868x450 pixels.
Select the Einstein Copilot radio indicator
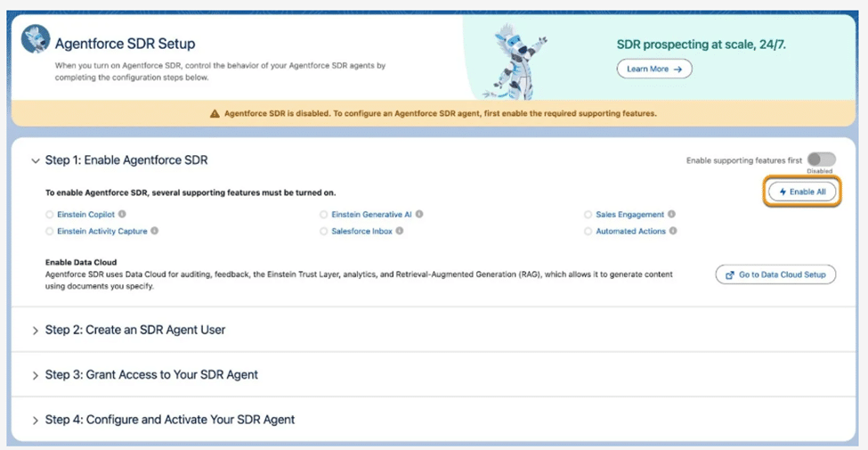(50, 215)
